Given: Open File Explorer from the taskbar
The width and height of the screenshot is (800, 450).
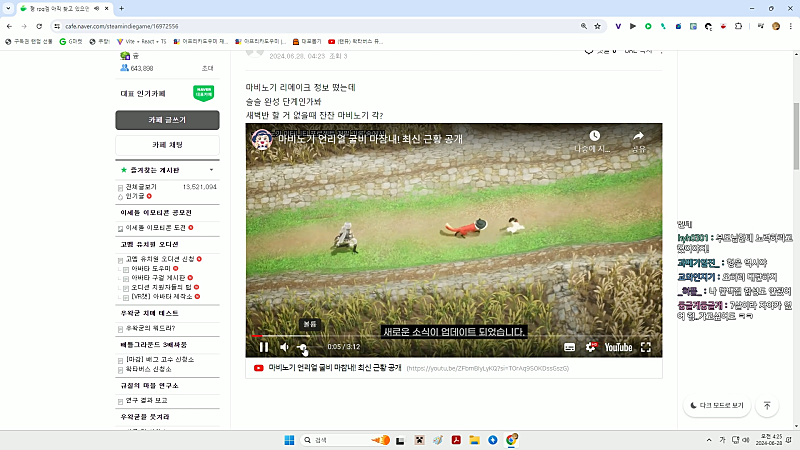Looking at the screenshot, I should tap(474, 440).
